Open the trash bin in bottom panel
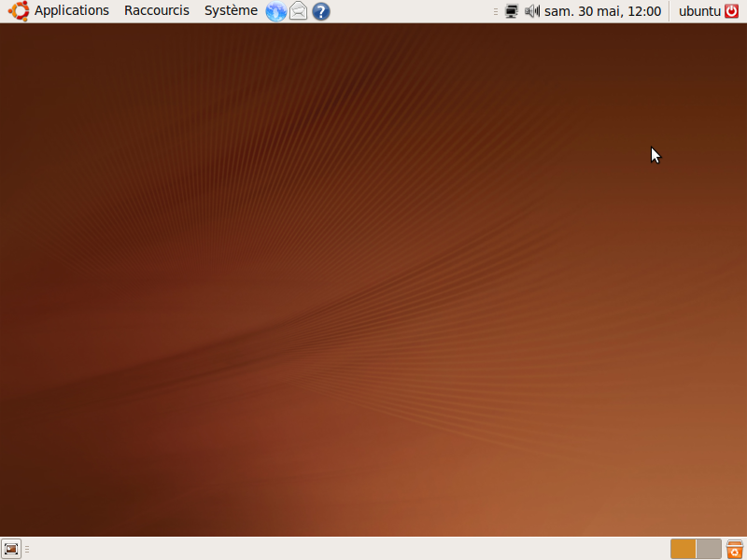The height and width of the screenshot is (560, 747). 735,549
